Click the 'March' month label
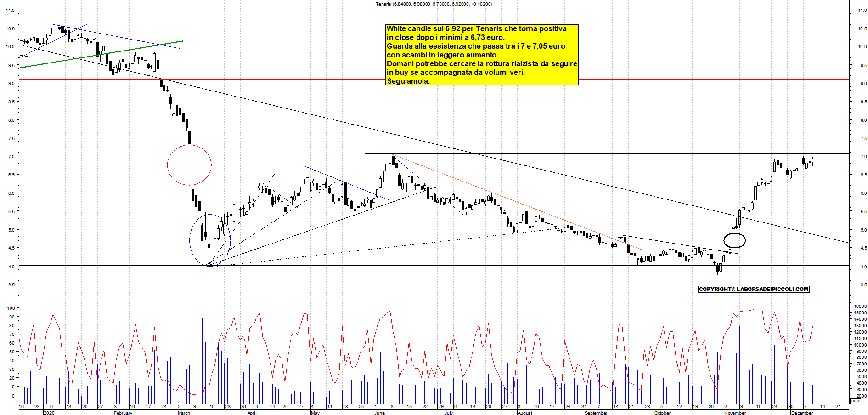This screenshot has width=868, height=415. coord(184,413)
